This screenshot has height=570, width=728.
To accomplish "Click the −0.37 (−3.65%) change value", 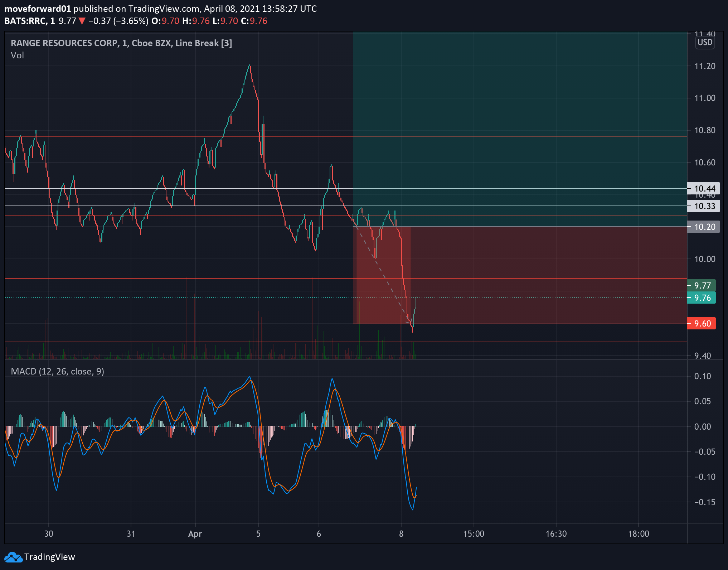I will pyautogui.click(x=118, y=21).
